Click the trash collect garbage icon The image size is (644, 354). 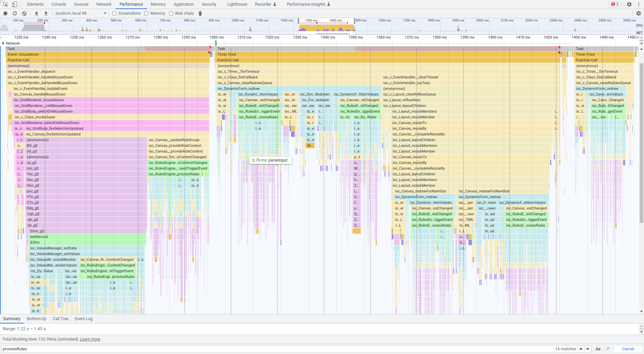click(200, 13)
